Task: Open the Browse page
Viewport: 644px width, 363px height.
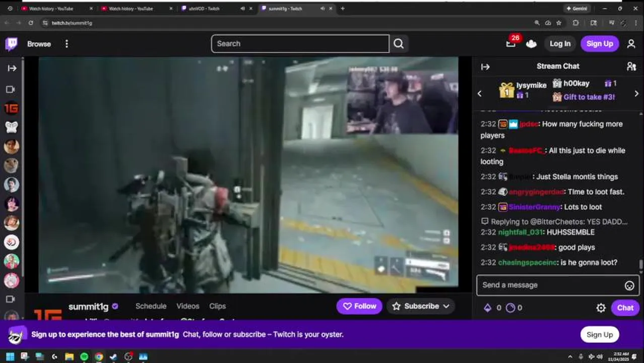Action: click(x=39, y=44)
